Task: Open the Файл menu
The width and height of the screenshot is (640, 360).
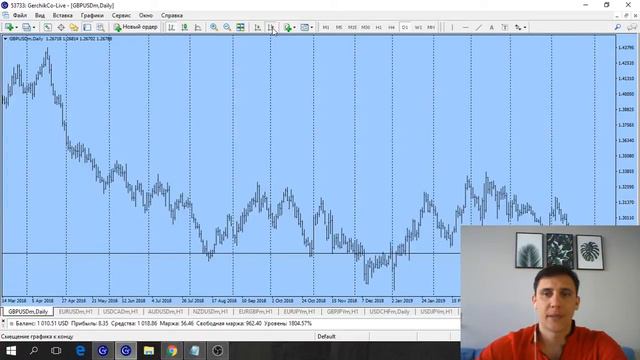Action: click(x=20, y=16)
